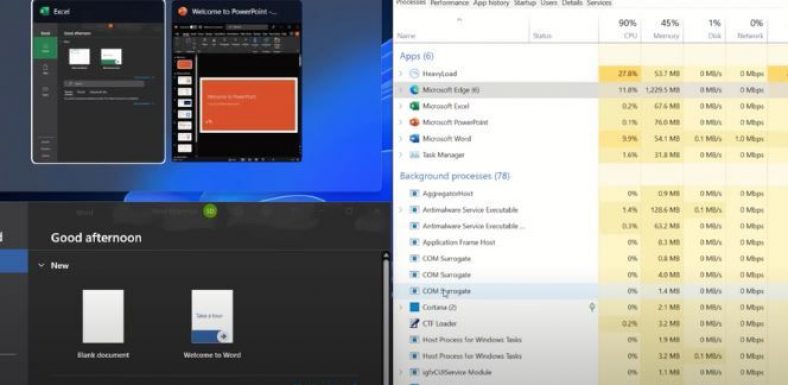Expand the Cortana (2) process group

click(x=401, y=307)
